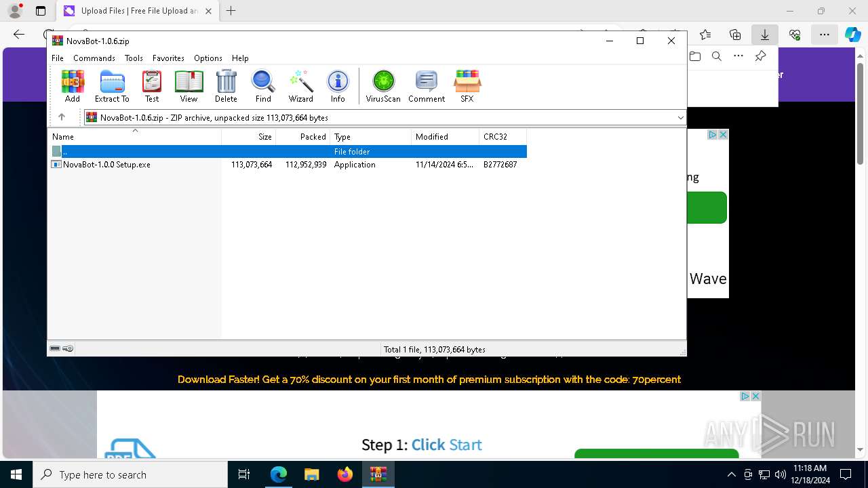Close the Upload Files tab

tap(208, 11)
